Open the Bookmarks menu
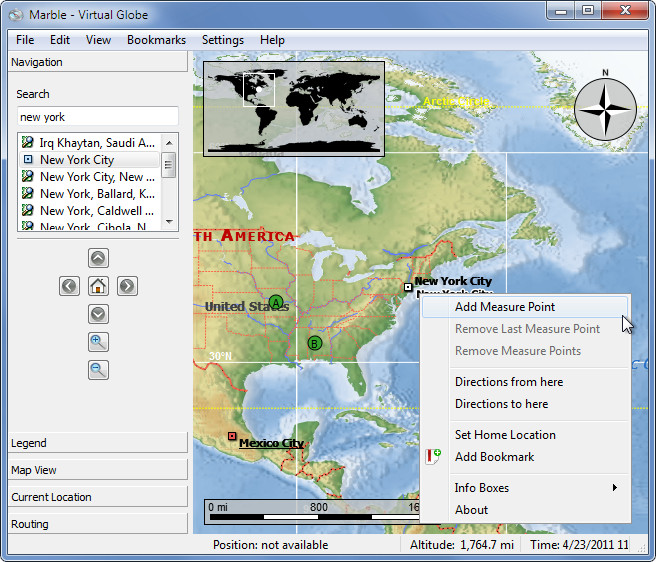The image size is (656, 562). 156,40
